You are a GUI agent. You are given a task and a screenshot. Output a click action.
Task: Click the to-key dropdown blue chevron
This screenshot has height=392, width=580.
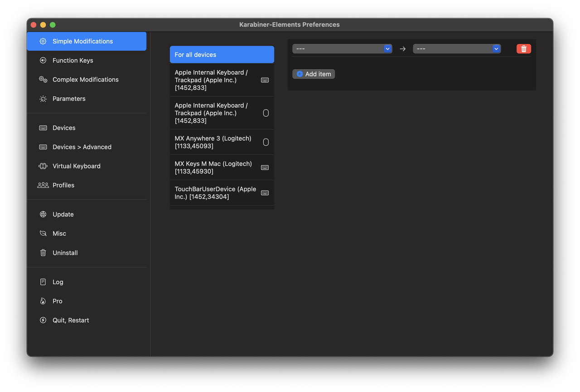click(x=497, y=49)
